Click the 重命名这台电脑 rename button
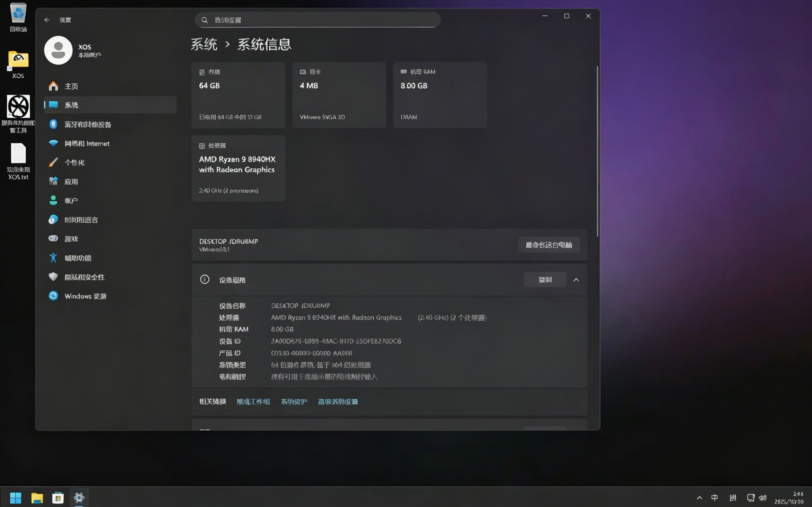The height and width of the screenshot is (507, 812). coord(549,245)
